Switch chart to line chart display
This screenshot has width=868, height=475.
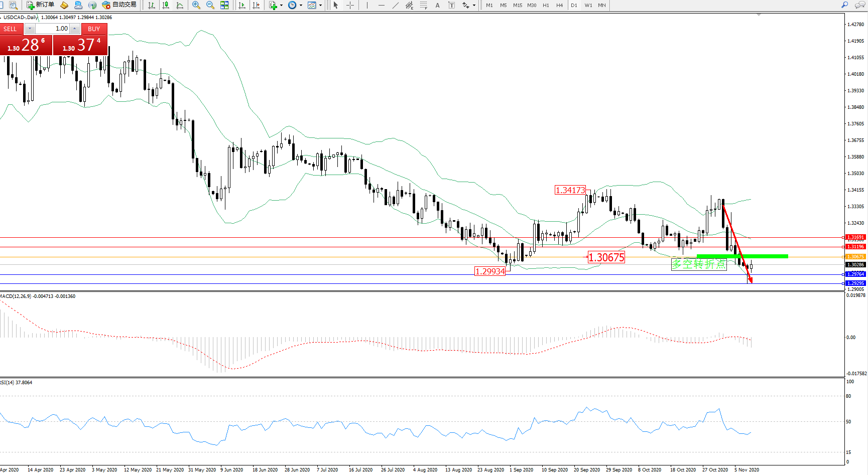pyautogui.click(x=180, y=5)
